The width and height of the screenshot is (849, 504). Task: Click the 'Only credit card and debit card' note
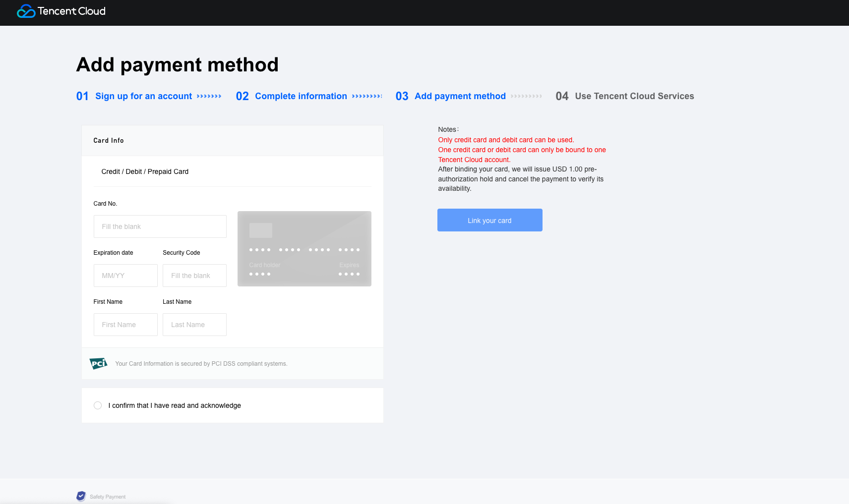click(x=506, y=140)
